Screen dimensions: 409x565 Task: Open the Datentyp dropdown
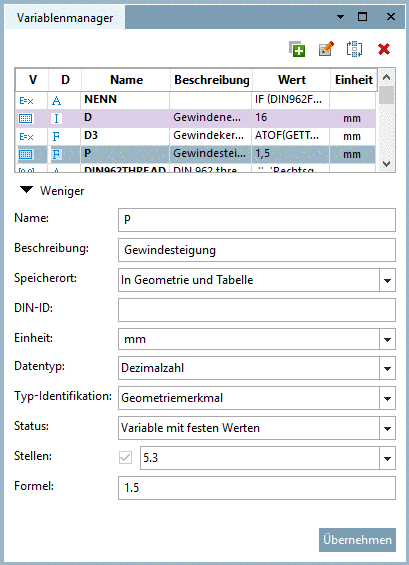click(387, 368)
